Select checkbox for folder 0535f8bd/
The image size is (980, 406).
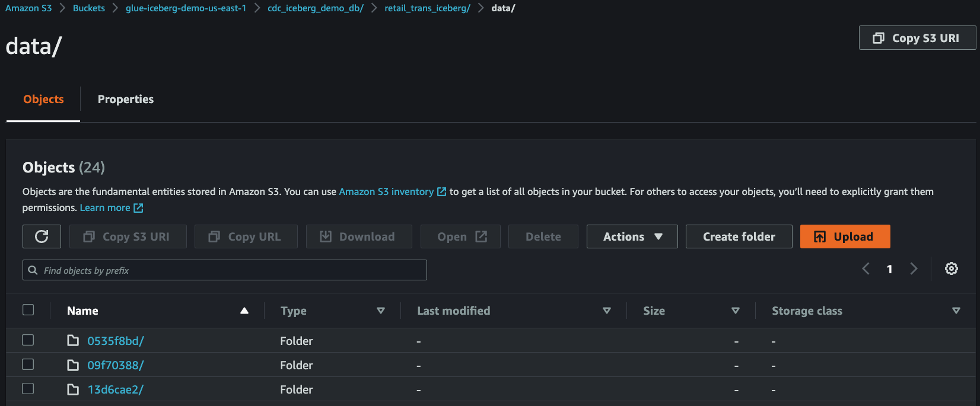28,340
